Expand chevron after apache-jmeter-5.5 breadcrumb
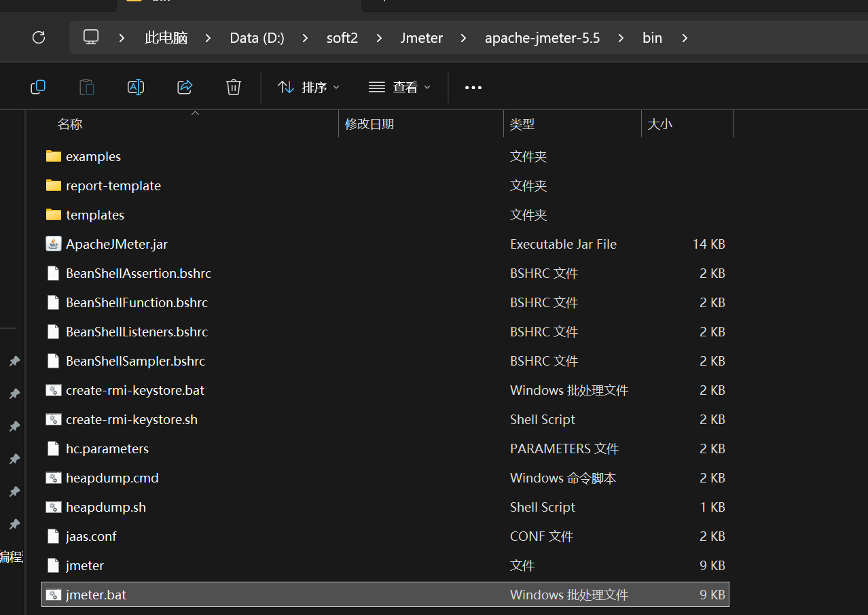 coord(621,38)
